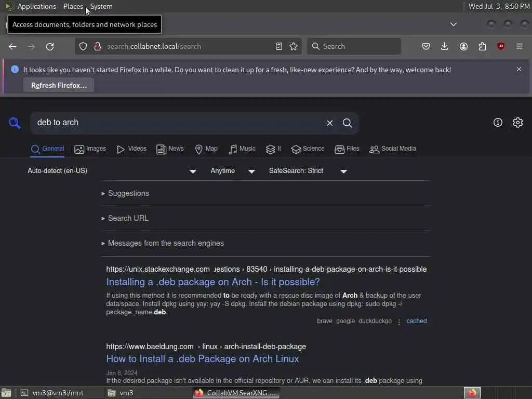Open the Firefox account icon
The height and width of the screenshot is (399, 532).
click(463, 46)
